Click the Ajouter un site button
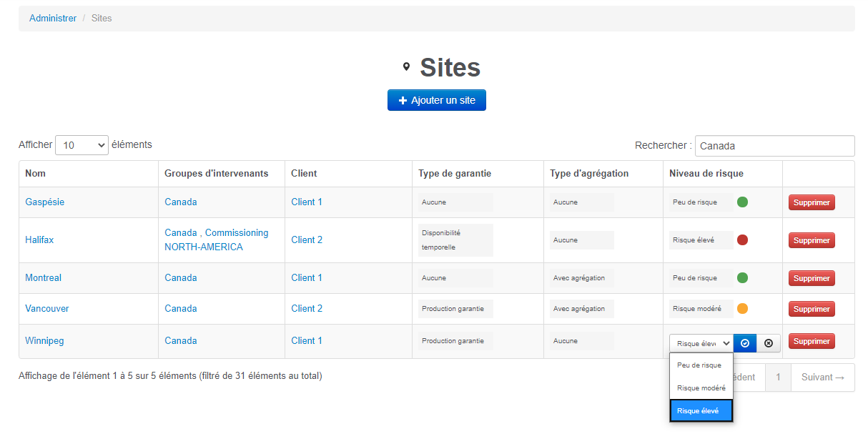Viewport: 868px width, 444px height. coord(436,100)
